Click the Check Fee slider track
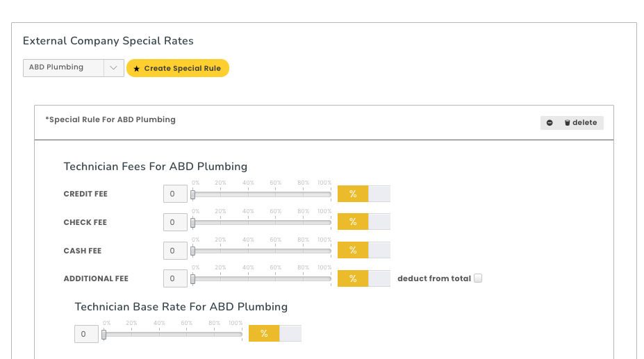The image size is (644, 359). click(x=262, y=223)
